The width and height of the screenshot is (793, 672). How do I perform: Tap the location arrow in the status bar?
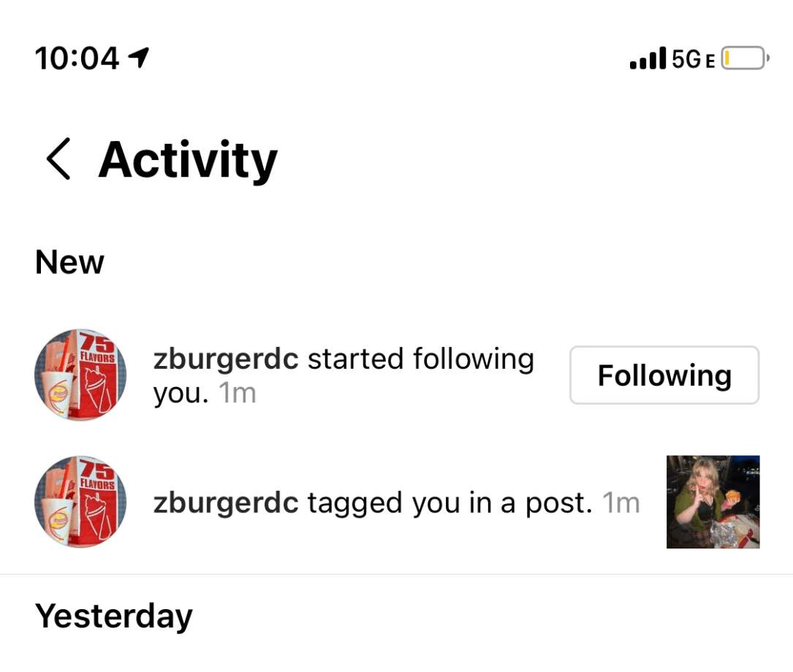(139, 58)
